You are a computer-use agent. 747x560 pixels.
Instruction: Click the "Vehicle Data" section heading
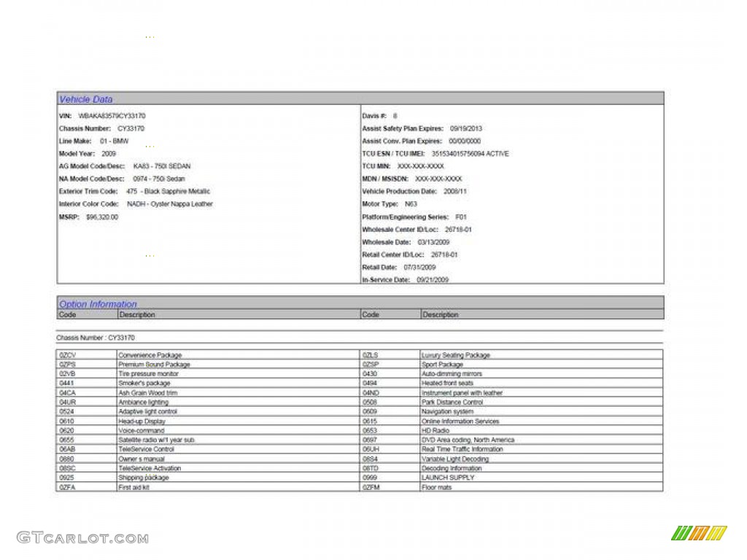pos(86,99)
